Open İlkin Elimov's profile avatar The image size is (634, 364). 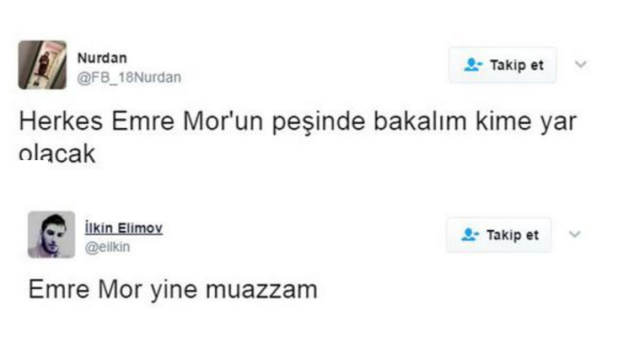51,234
